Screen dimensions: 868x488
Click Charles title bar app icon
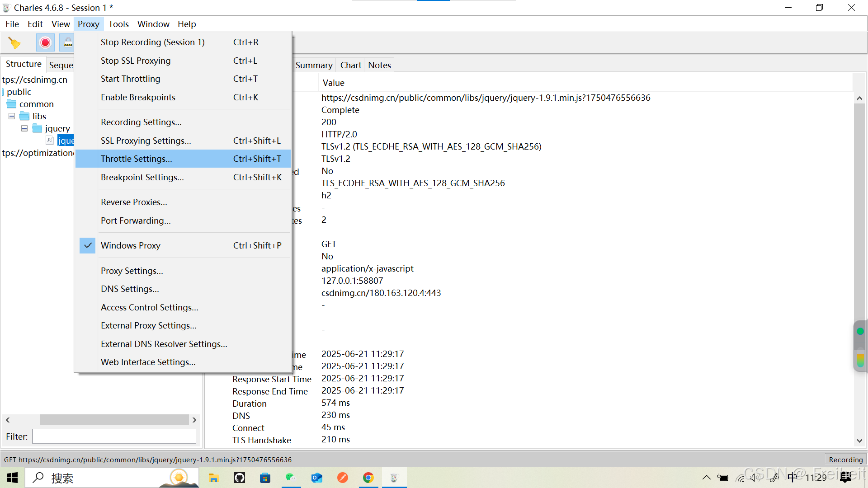click(x=6, y=8)
